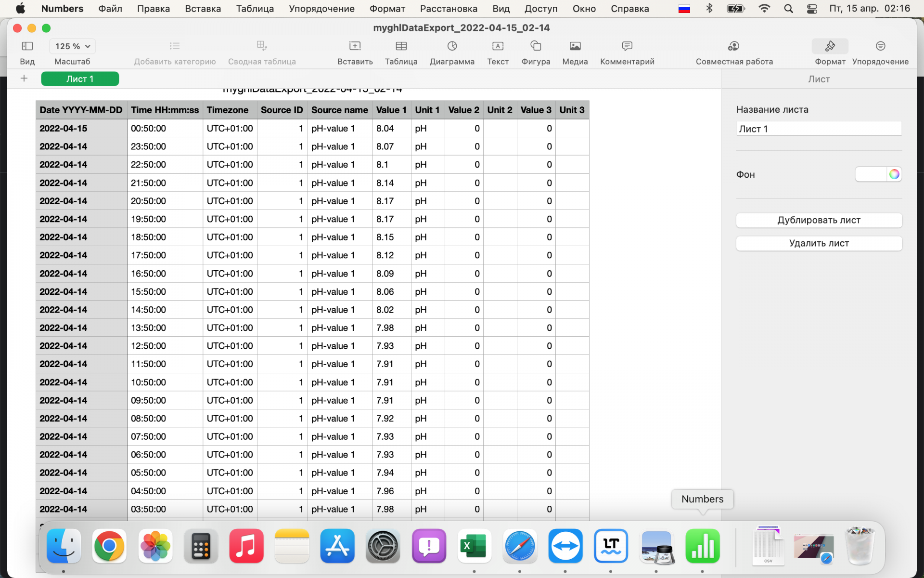Open the Вид view options dropdown
Image resolution: width=924 pixels, height=578 pixels.
coord(27,47)
